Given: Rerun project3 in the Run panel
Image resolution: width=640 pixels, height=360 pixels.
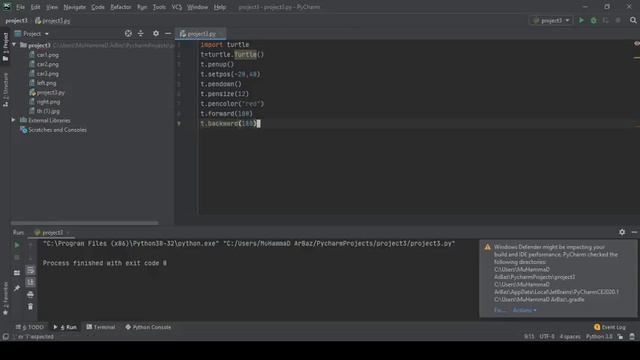Looking at the screenshot, I should coord(17,245).
